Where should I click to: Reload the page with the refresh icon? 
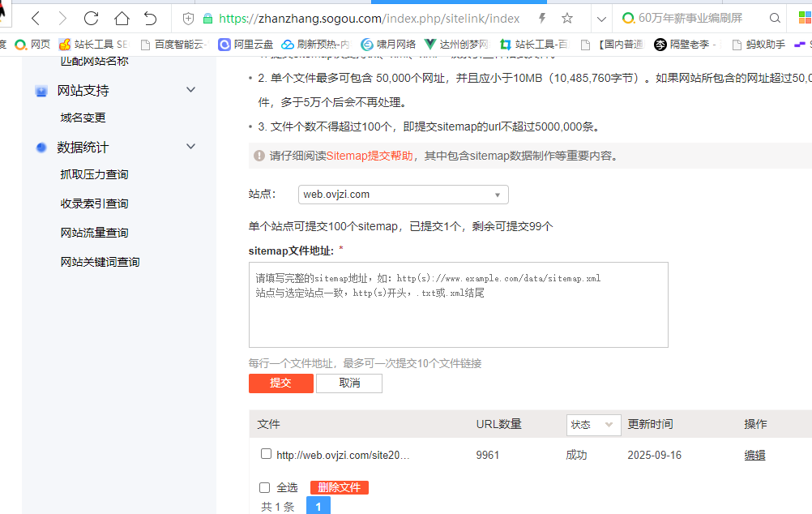91,19
